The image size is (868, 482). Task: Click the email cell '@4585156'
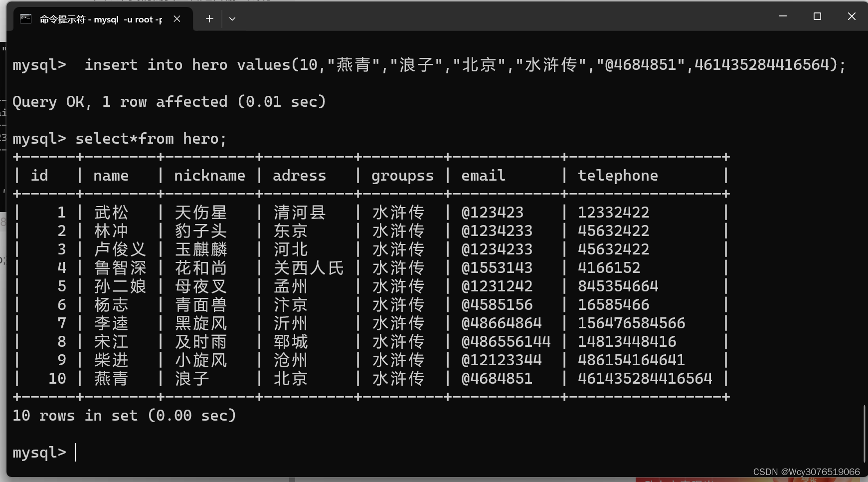497,305
